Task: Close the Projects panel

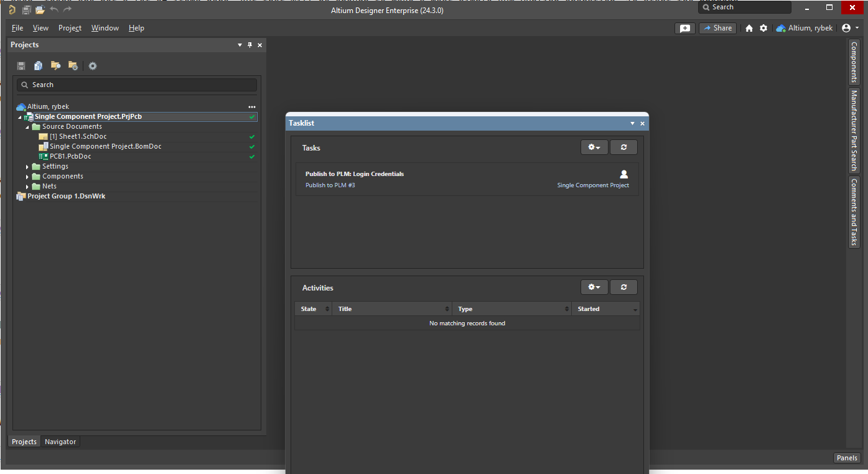Action: click(260, 45)
